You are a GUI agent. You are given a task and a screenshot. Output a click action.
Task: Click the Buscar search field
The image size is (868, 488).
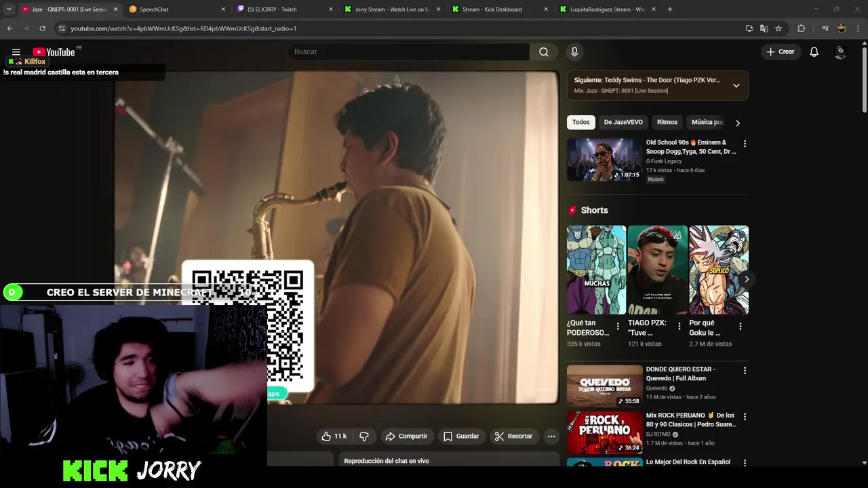(x=408, y=52)
